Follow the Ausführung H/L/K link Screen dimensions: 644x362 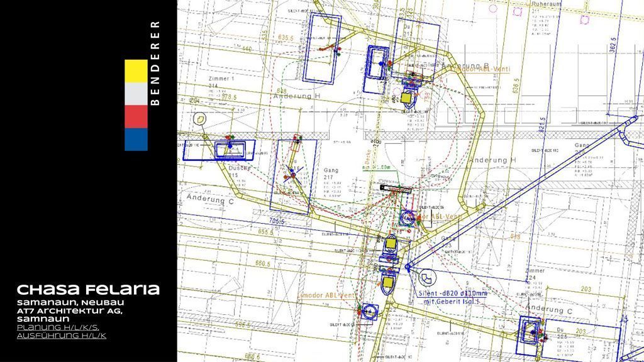[62, 336]
